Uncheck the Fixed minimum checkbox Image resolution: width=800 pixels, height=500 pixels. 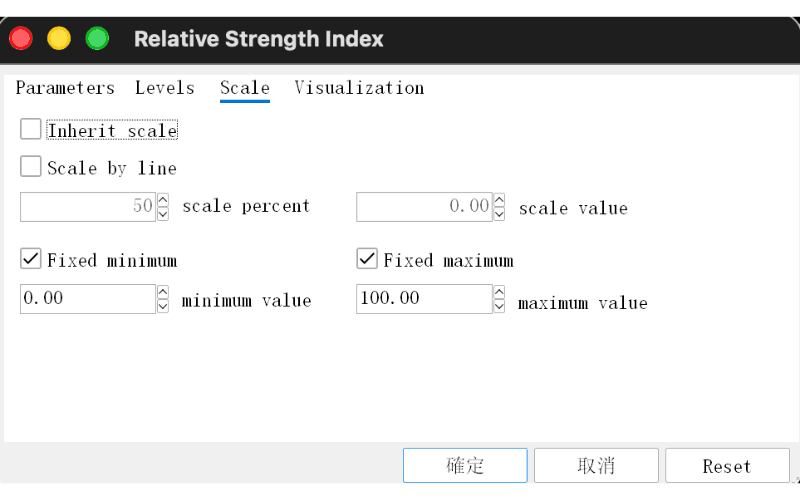(x=31, y=259)
